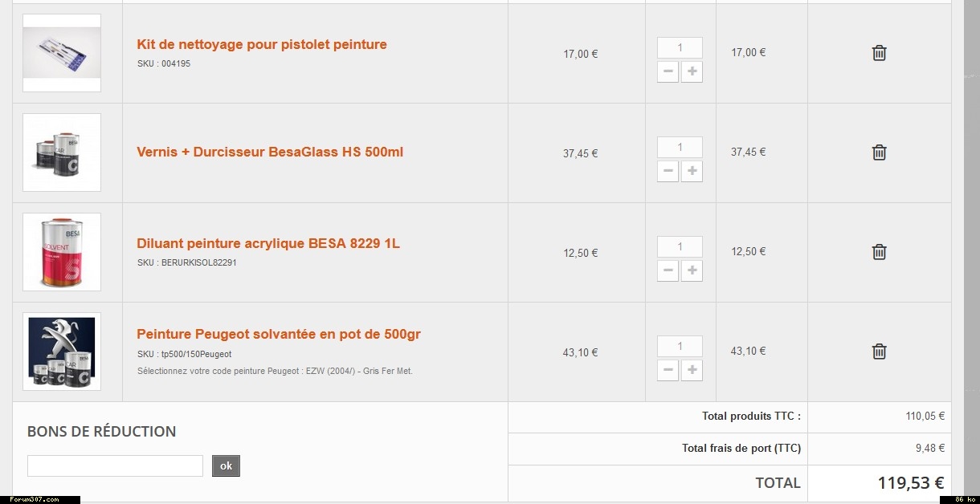Open Vernis + Durcisseur BesaGlass HS 500ml link
980x504 pixels.
[270, 152]
